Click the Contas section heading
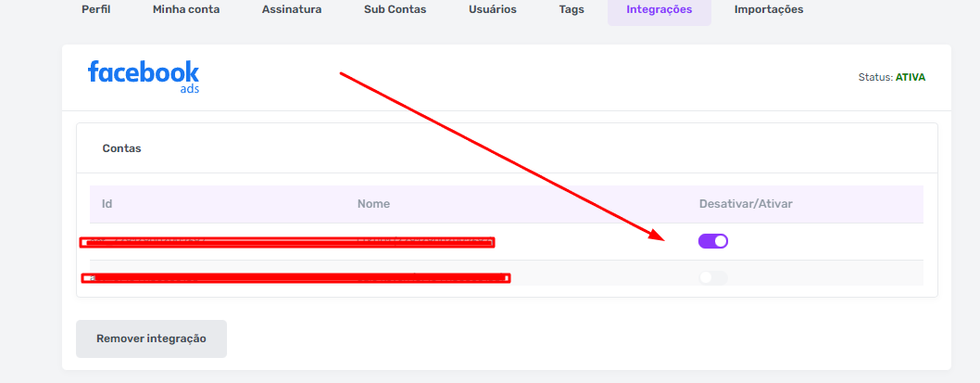The width and height of the screenshot is (980, 383). coord(122,148)
